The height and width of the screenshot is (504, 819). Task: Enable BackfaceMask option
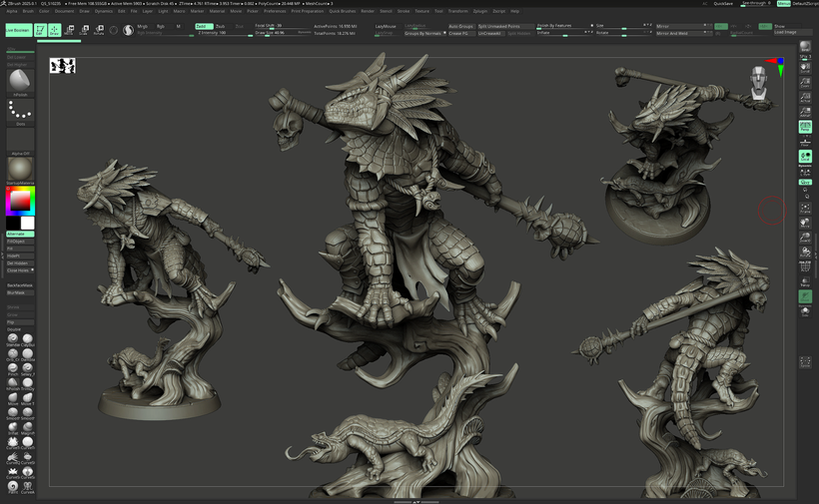[20, 285]
